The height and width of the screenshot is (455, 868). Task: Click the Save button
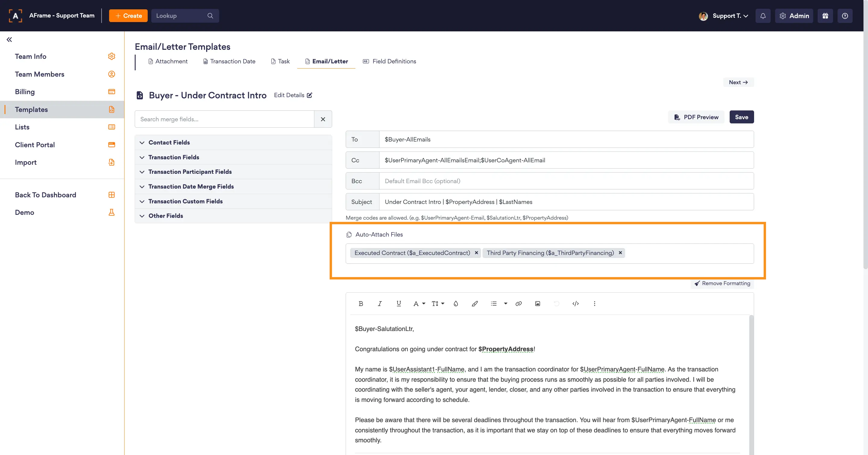(741, 117)
